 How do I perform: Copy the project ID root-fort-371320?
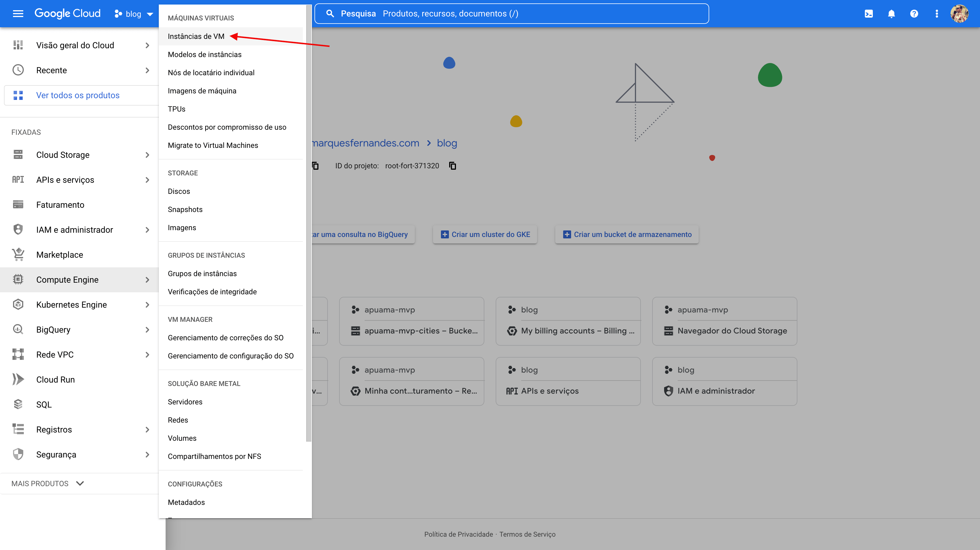pos(452,165)
